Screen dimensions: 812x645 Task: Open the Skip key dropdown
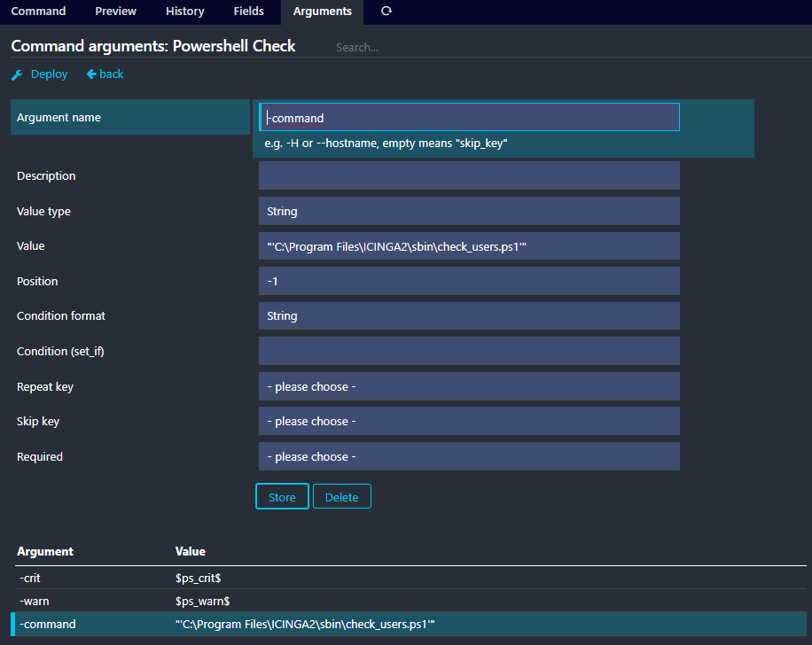tap(469, 421)
